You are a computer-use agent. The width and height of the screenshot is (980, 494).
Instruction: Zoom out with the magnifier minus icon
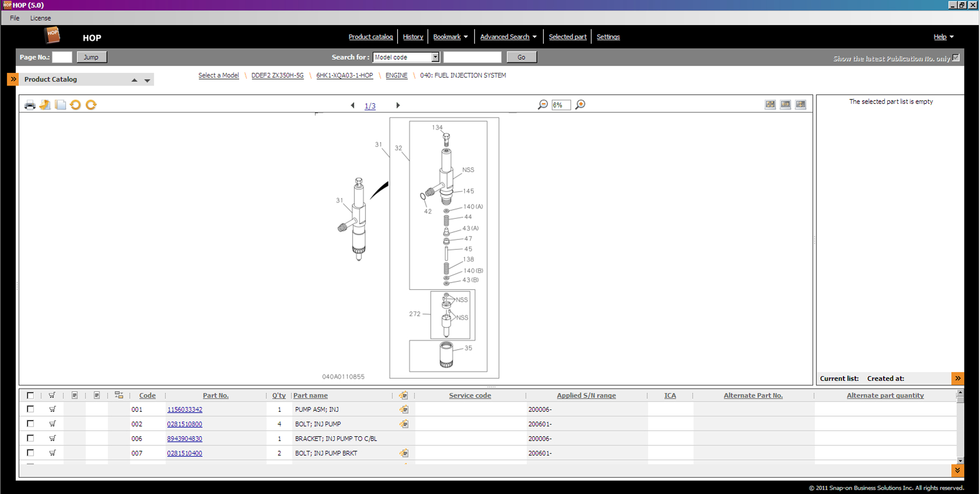pos(543,105)
